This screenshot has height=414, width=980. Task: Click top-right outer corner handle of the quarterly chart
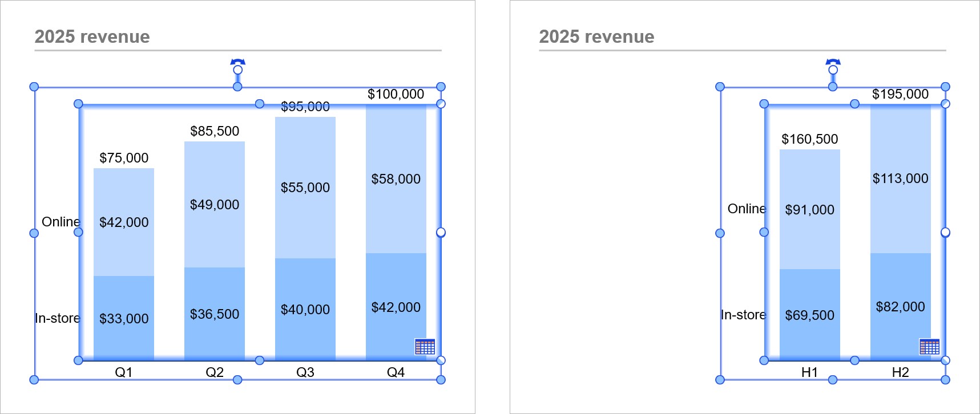[x=441, y=87]
